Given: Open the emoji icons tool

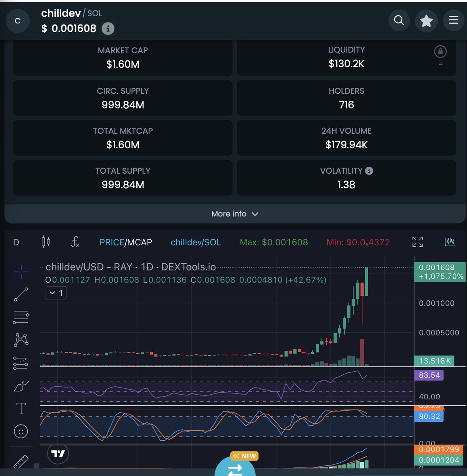Looking at the screenshot, I should (x=21, y=431).
